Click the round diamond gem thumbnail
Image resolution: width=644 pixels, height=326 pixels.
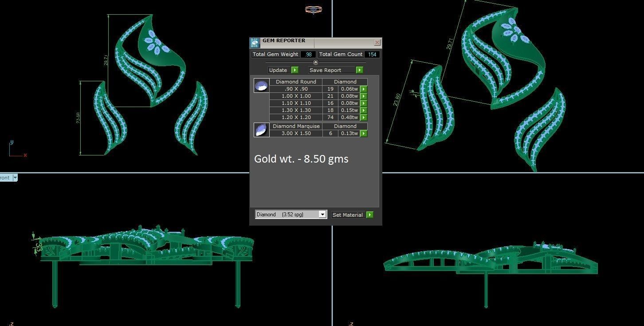coord(261,85)
